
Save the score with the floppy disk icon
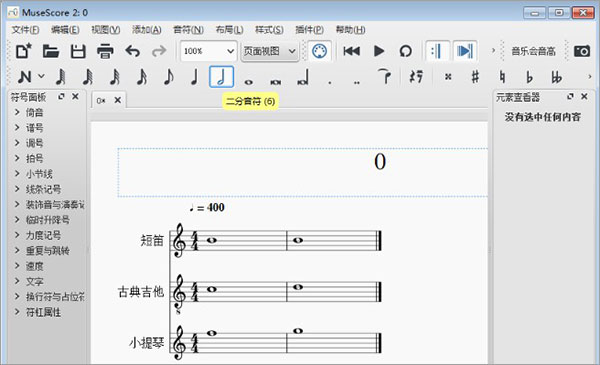78,51
